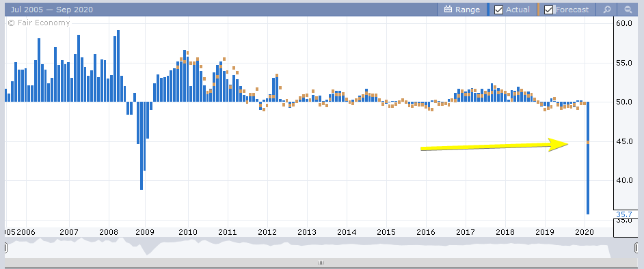644x269 pixels.
Task: Click the 40.0 value axis label
Action: 624,180
